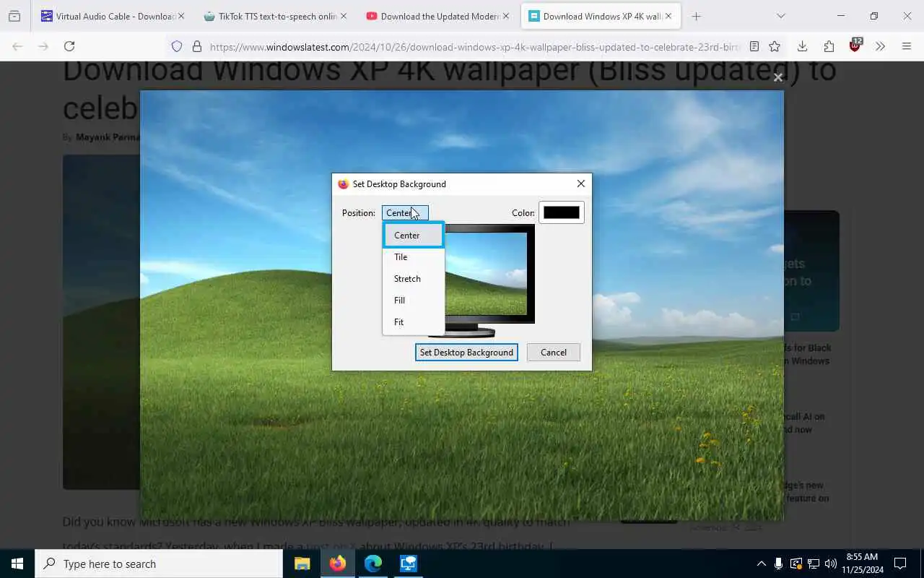Close the image lightbox overlay
Viewport: 924px width, 578px height.
pos(778,77)
